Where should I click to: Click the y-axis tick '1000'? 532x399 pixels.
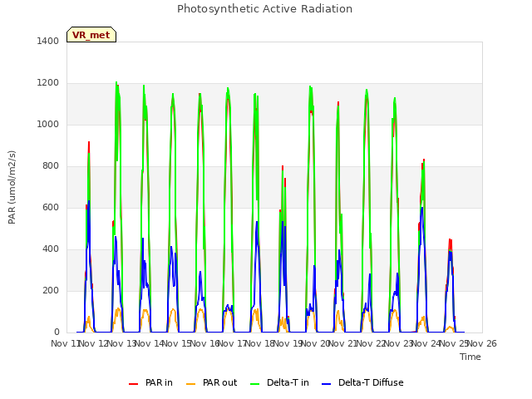(x=48, y=124)
